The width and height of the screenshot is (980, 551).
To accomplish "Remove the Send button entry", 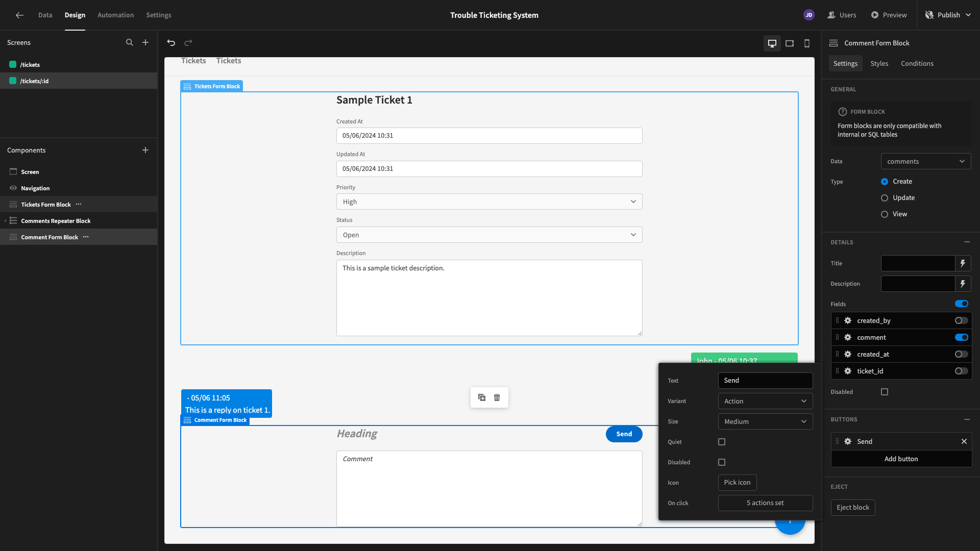I will (x=964, y=441).
